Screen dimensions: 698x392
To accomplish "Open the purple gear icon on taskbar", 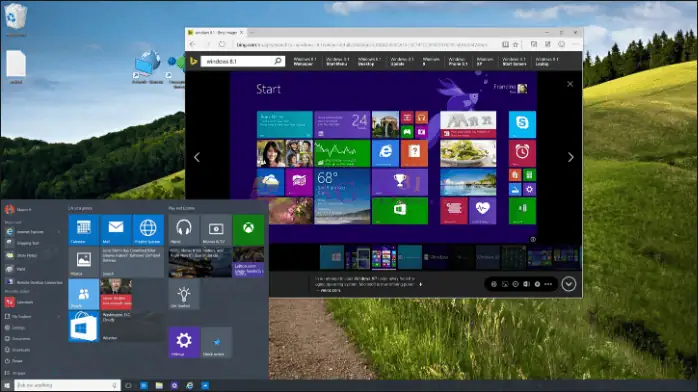I will pyautogui.click(x=174, y=385).
